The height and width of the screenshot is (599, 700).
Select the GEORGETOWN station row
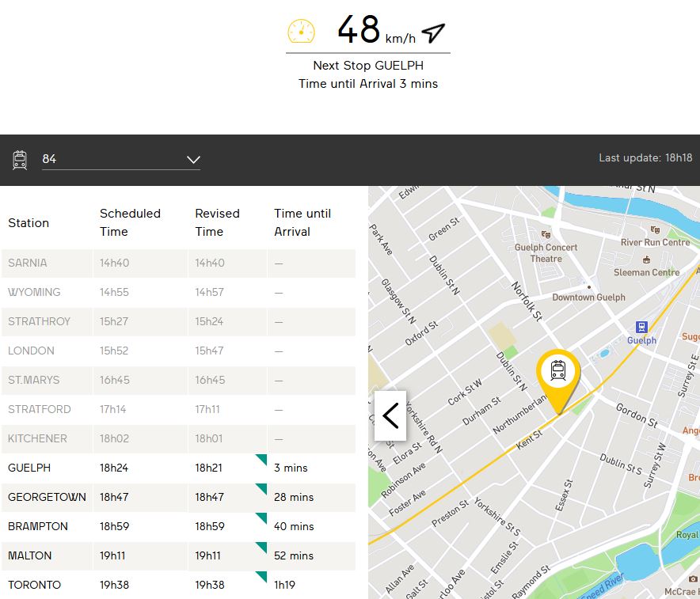tap(177, 497)
